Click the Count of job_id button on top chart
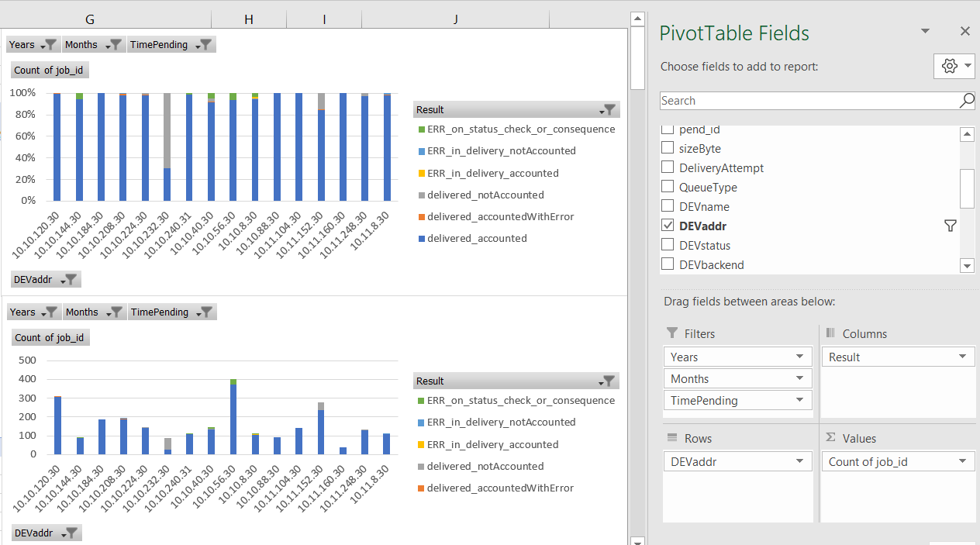The width and height of the screenshot is (980, 545). (49, 71)
